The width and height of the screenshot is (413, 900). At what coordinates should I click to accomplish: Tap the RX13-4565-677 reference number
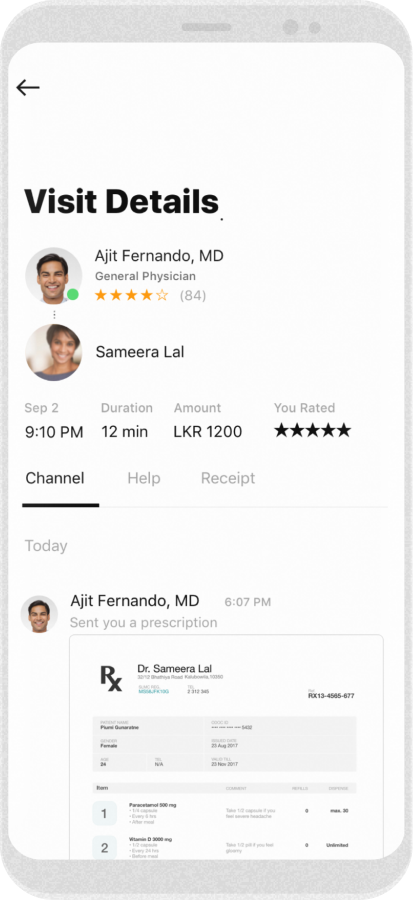coord(331,696)
